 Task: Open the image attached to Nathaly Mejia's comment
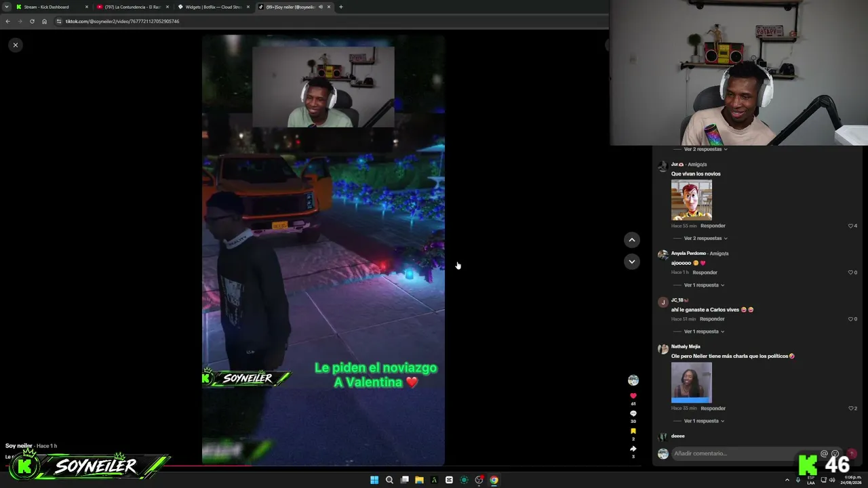pyautogui.click(x=692, y=382)
